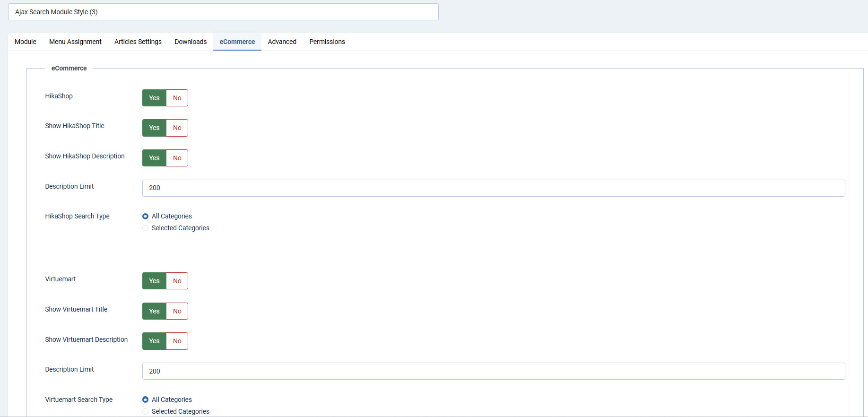Click the module title input field
The width and height of the screenshot is (868, 417).
point(223,12)
